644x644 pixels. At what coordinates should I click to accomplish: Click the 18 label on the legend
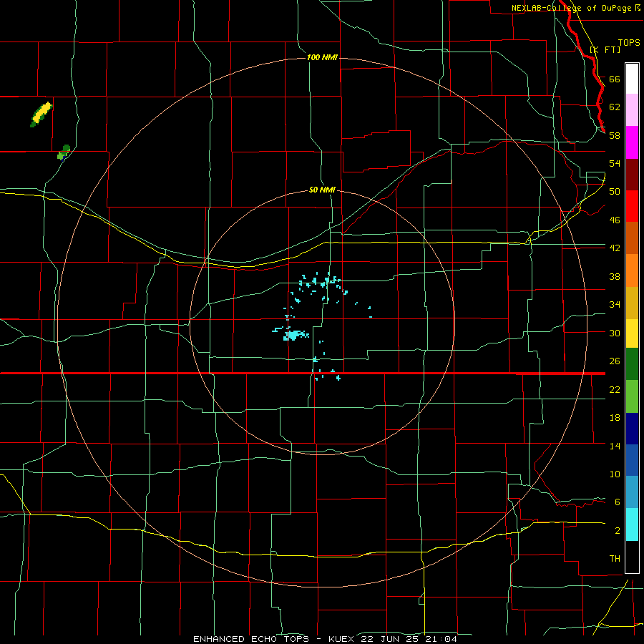click(615, 418)
